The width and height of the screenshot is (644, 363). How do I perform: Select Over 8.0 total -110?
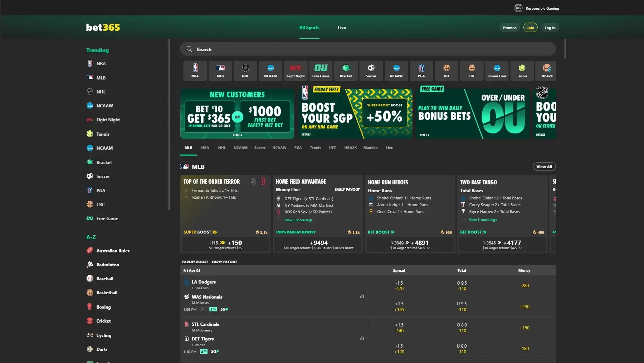(462, 328)
